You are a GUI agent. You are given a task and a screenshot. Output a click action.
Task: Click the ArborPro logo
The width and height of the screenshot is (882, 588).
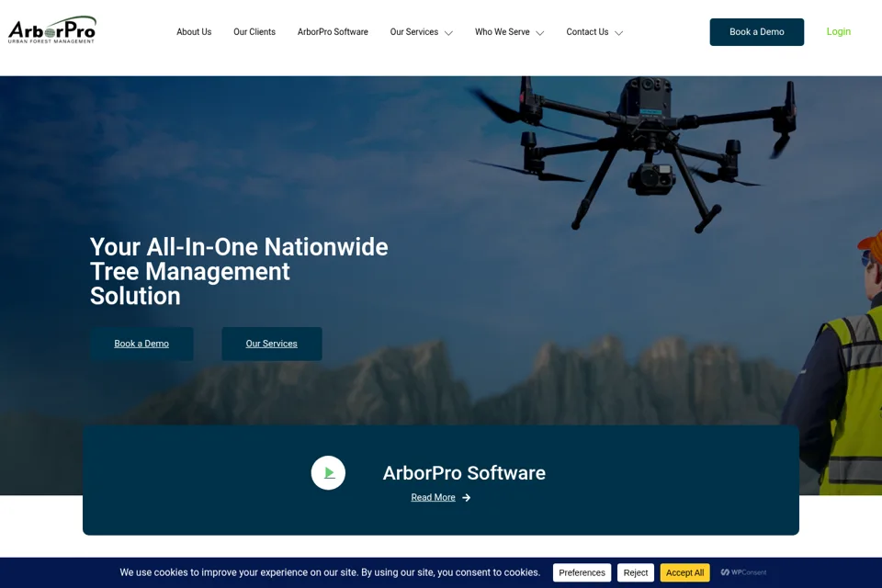(52, 29)
